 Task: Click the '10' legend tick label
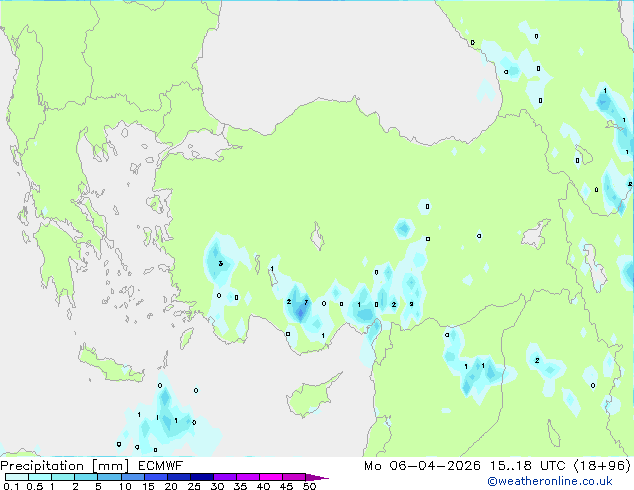point(125,486)
